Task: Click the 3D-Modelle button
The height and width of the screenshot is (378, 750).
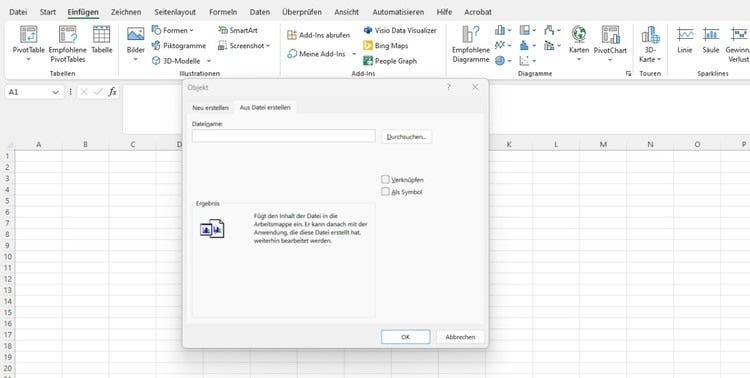Action: [x=176, y=61]
